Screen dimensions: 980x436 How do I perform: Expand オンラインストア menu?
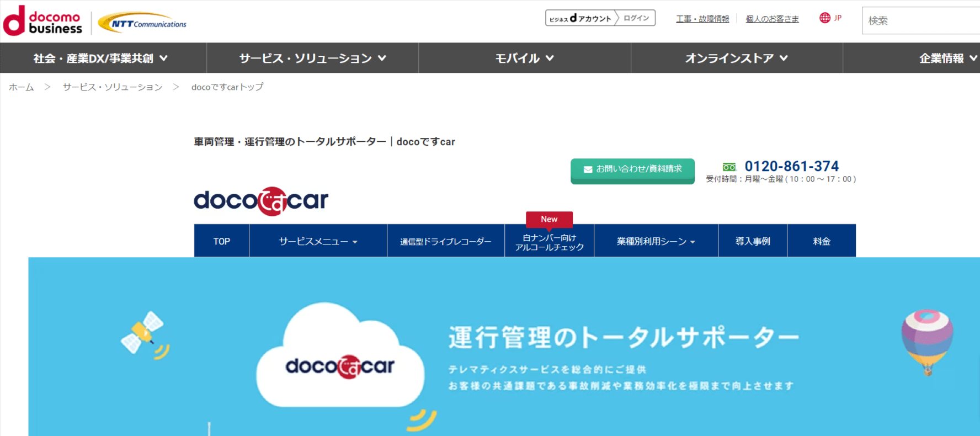pos(737,58)
